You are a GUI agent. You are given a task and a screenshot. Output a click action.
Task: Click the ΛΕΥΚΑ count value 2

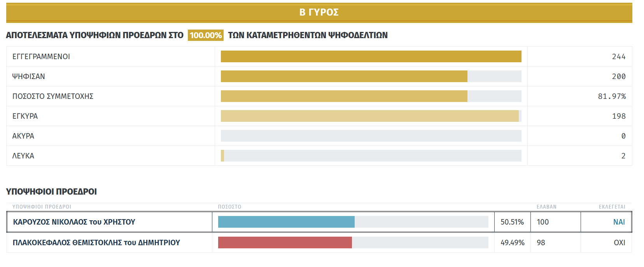coord(623,156)
